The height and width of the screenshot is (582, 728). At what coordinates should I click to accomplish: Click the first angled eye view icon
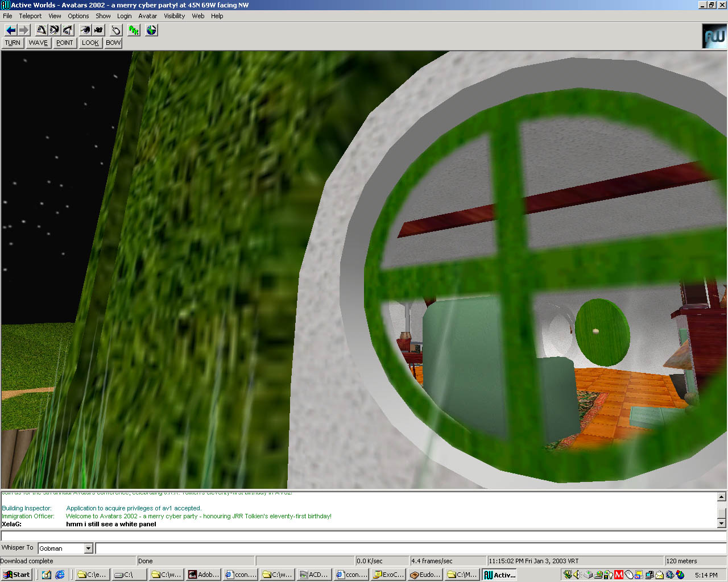click(42, 30)
